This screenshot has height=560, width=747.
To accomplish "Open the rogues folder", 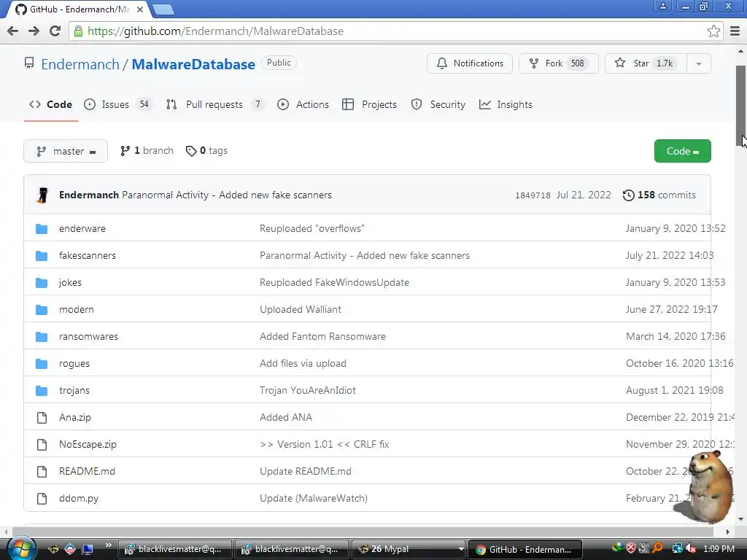I will 74,364.
